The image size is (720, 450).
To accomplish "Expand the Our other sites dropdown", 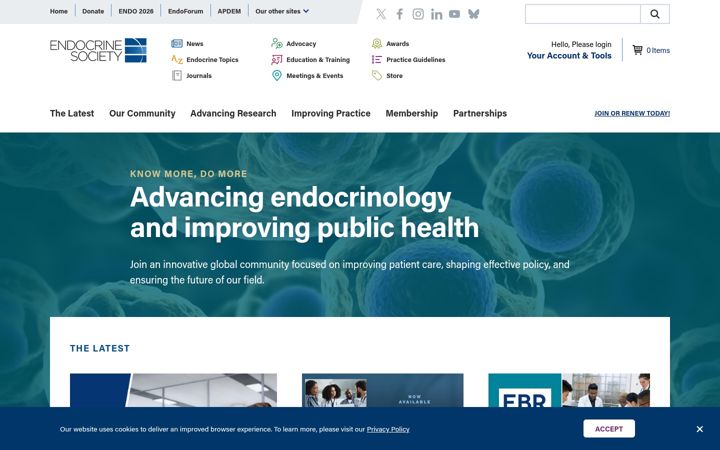I will coord(282,11).
